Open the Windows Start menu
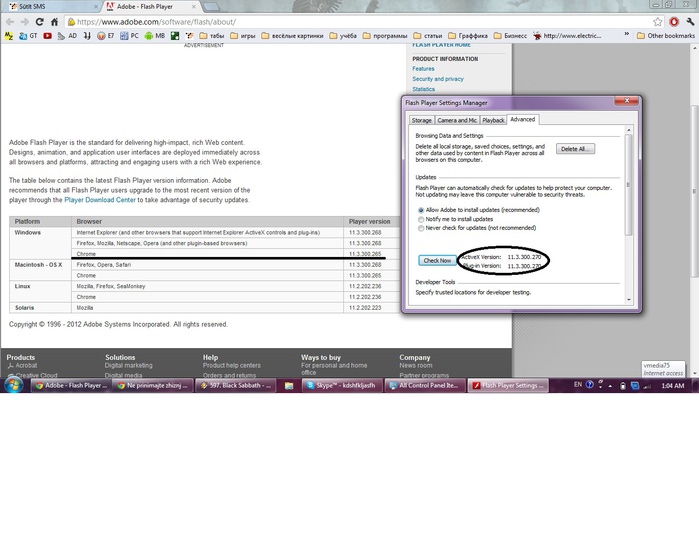 [x=13, y=385]
